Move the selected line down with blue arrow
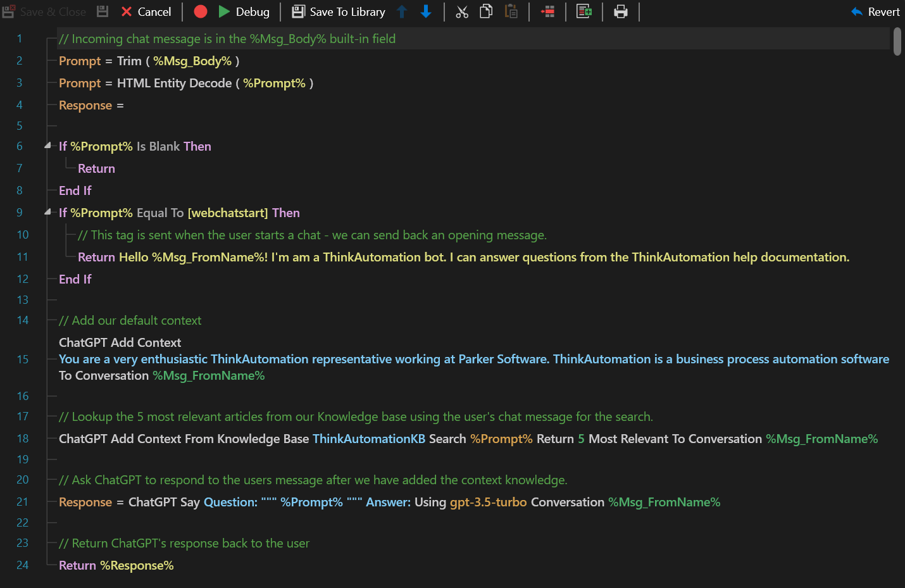The height and width of the screenshot is (588, 905). click(426, 11)
